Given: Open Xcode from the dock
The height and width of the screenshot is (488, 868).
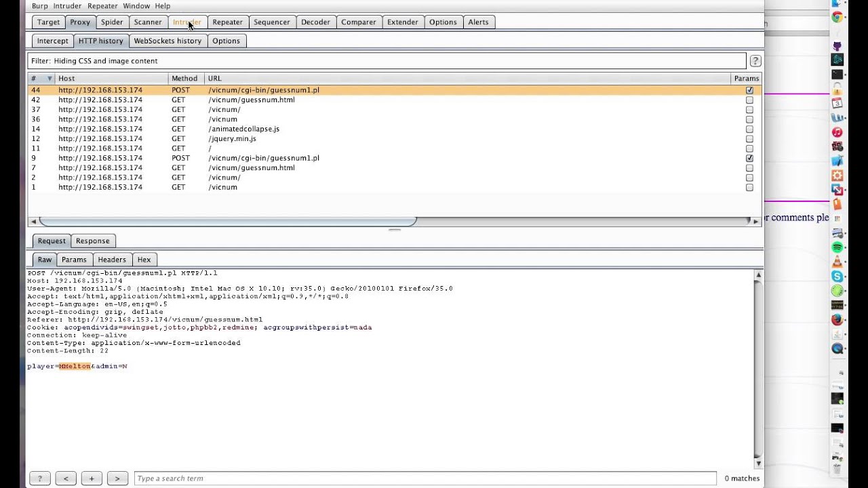Looking at the screenshot, I should click(837, 161).
